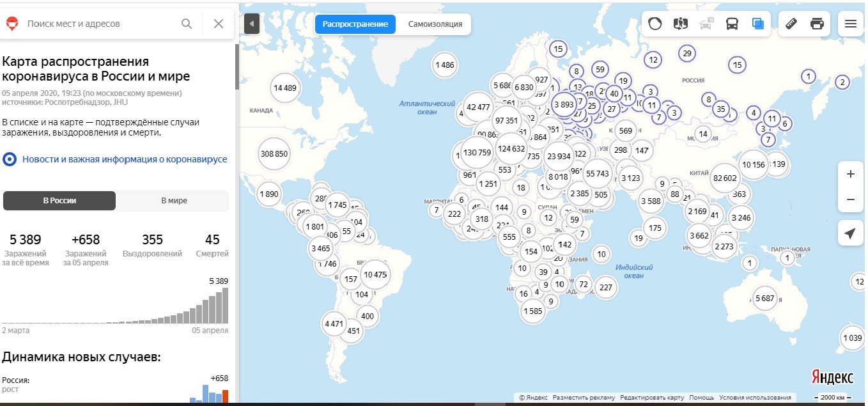Locate me with the arrow button
868x406 pixels.
850,234
